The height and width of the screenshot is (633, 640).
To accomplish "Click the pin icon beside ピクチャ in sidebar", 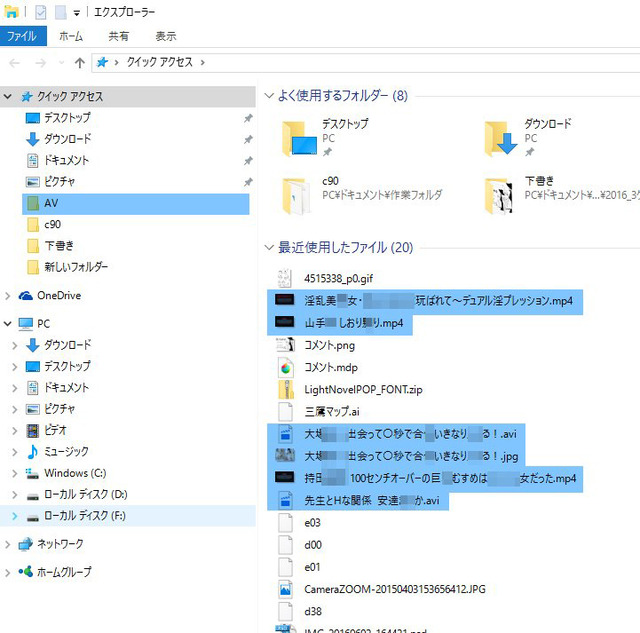I will click(x=248, y=182).
